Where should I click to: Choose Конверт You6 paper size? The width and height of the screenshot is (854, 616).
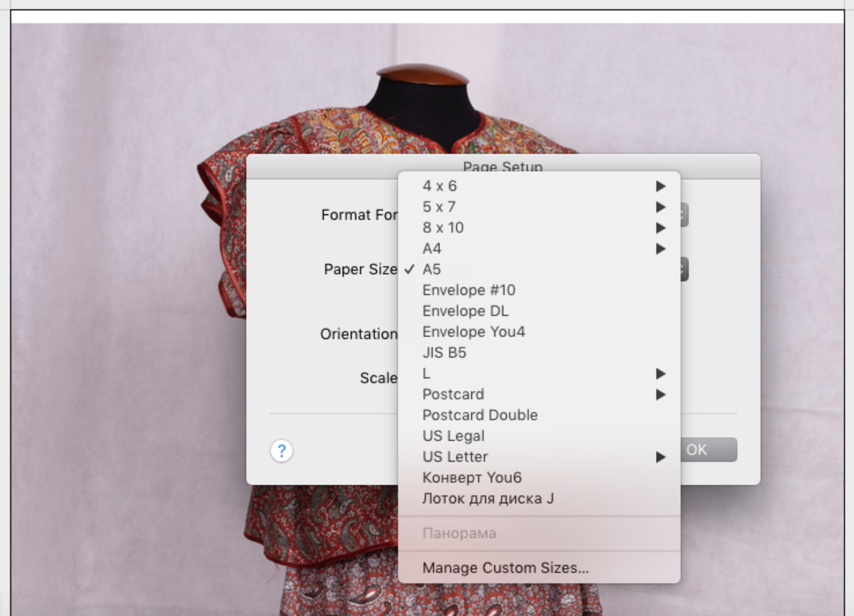pos(539,478)
